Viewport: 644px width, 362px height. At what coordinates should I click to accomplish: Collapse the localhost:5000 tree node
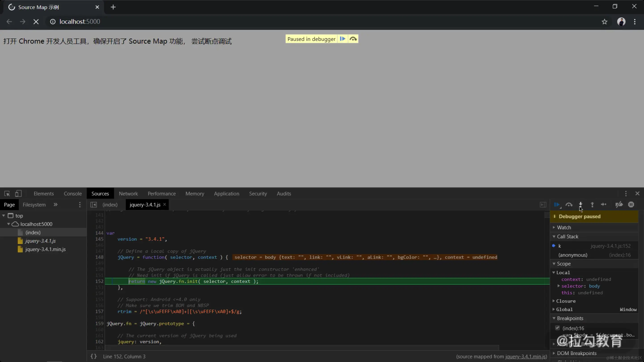point(8,224)
